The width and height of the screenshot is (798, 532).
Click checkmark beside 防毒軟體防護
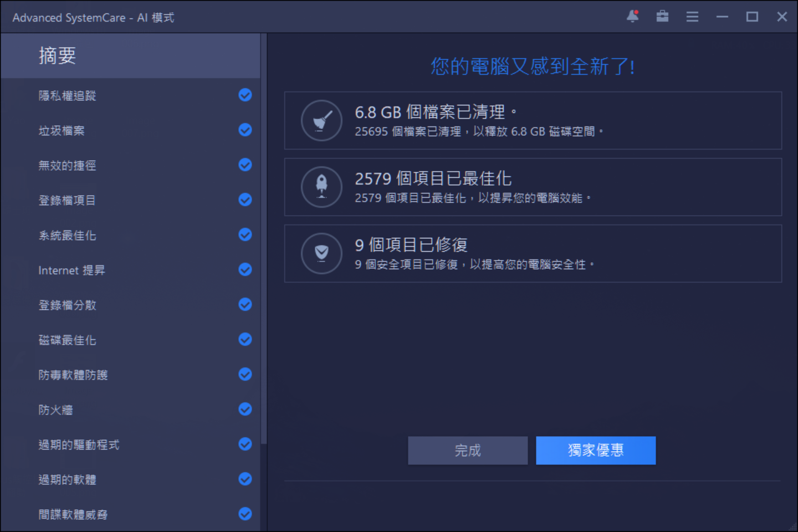[245, 375]
